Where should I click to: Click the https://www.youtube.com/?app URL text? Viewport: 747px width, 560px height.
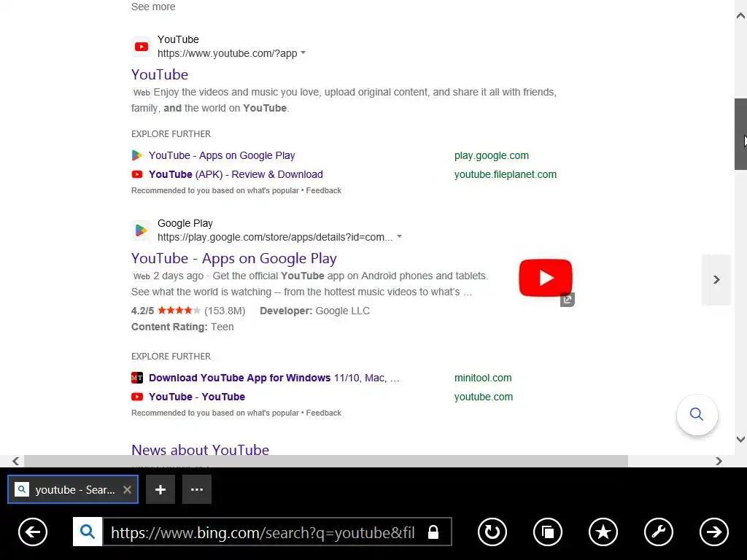tap(228, 53)
